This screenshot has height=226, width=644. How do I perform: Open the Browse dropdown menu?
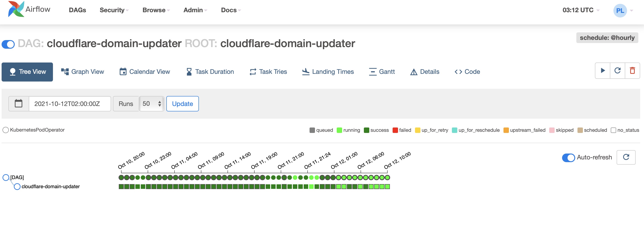click(x=156, y=10)
